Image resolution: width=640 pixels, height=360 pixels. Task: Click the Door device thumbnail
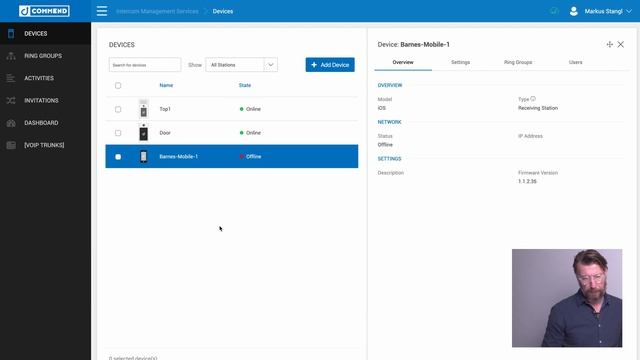[143, 133]
